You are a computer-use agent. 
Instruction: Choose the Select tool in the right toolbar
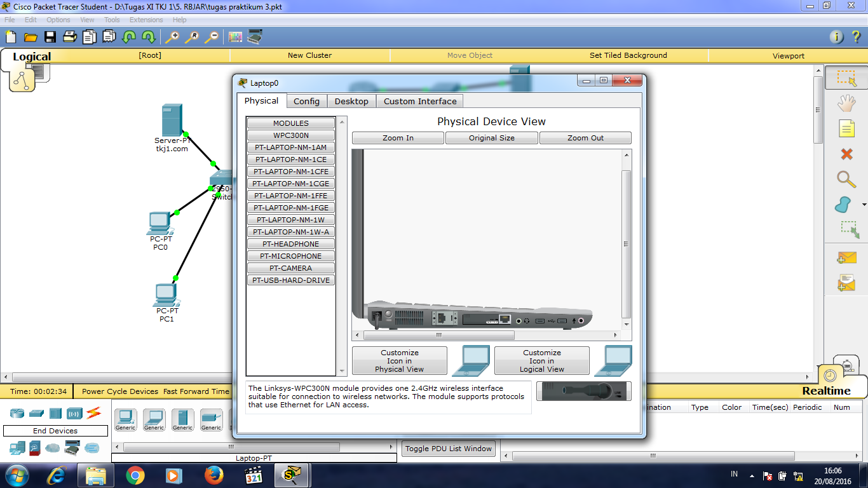pyautogui.click(x=846, y=78)
